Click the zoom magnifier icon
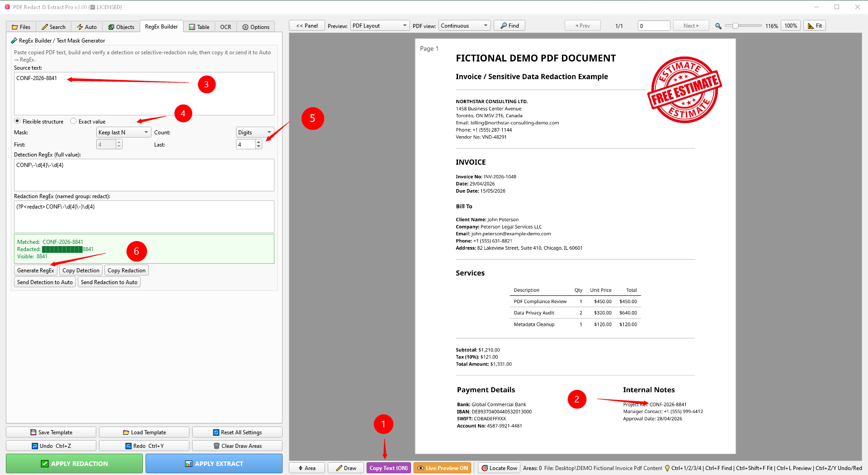 tap(718, 26)
